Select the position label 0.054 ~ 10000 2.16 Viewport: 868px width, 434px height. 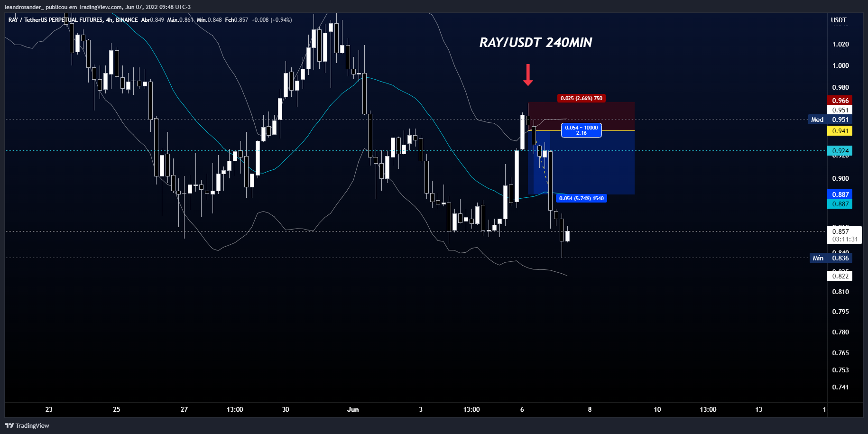(581, 130)
